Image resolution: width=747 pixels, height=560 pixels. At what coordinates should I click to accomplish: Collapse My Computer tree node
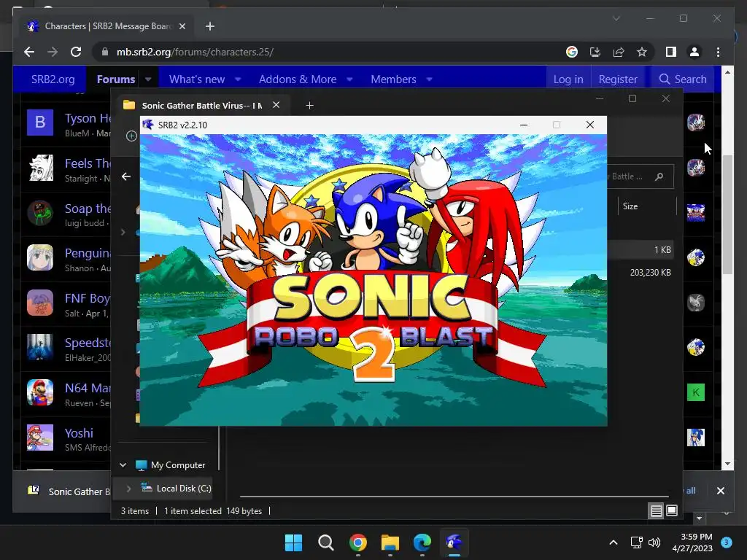(123, 464)
